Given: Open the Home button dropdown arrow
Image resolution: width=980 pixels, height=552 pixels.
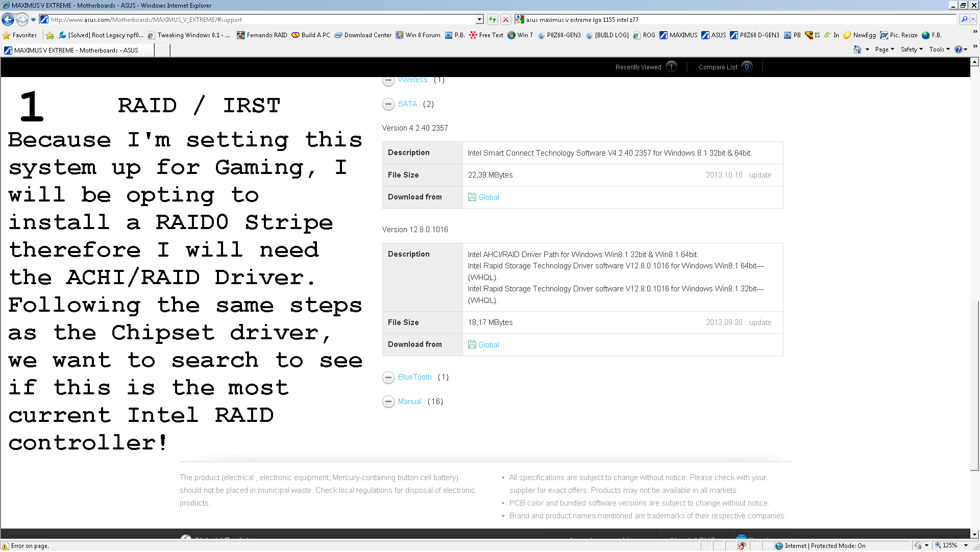Looking at the screenshot, I should tap(867, 49).
